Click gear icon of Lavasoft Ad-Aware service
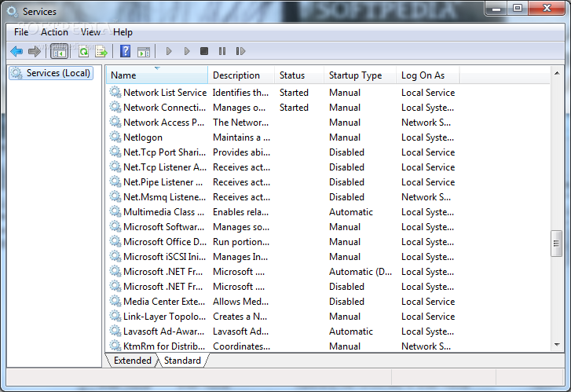The width and height of the screenshot is (571, 392). [115, 332]
